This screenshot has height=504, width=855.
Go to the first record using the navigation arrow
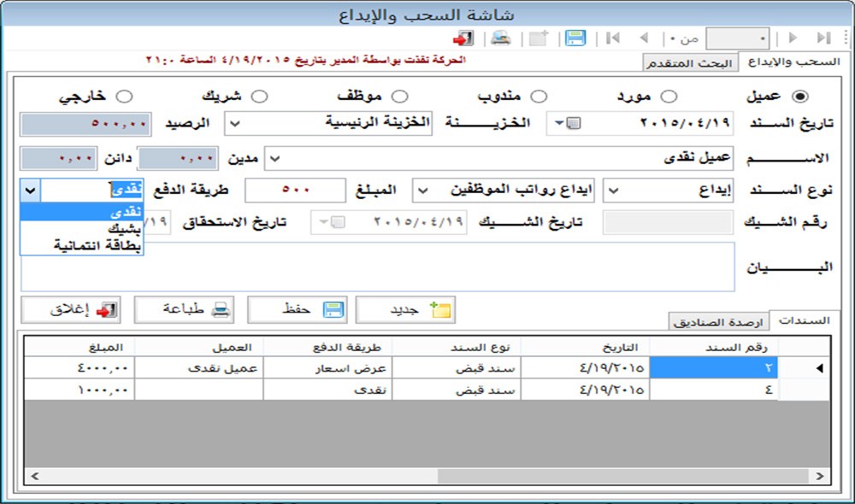(613, 38)
